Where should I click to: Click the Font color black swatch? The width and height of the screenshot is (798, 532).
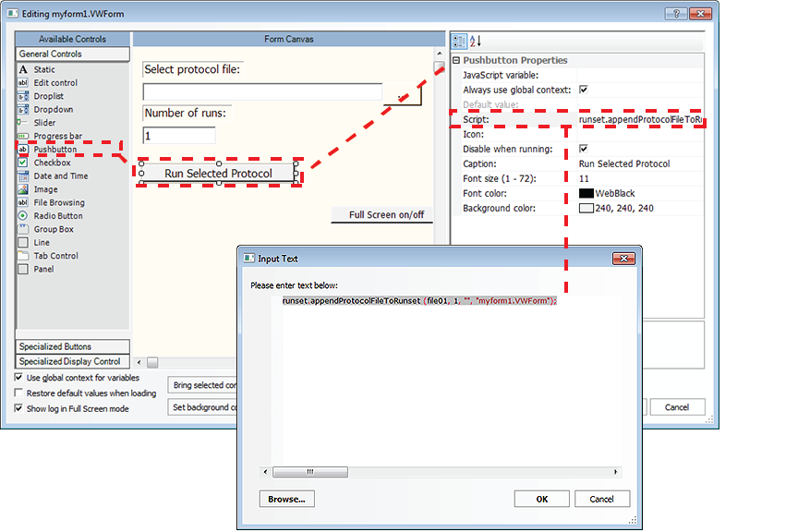pos(586,193)
